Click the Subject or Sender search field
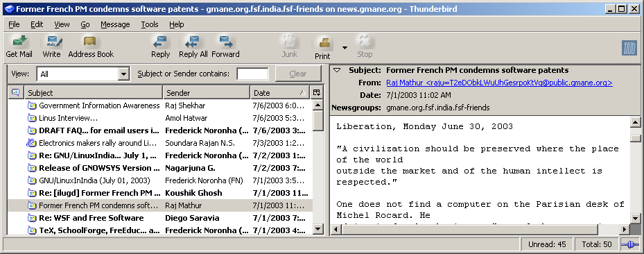Image resolution: width=644 pixels, height=254 pixels. [x=252, y=74]
